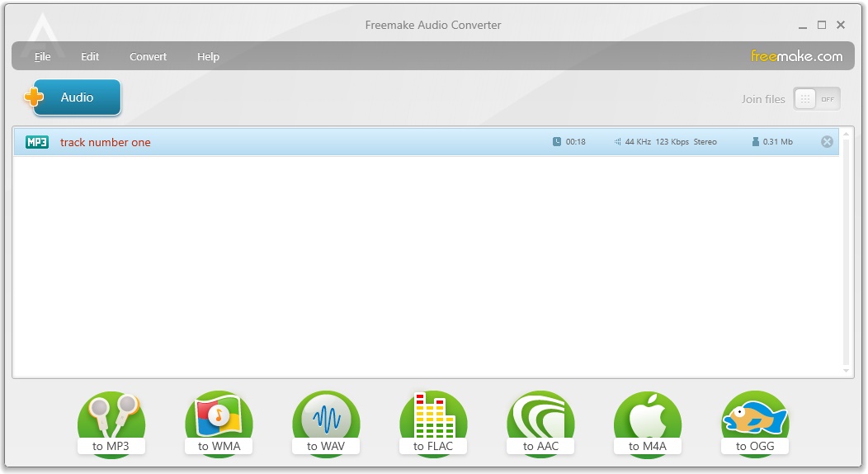Image resolution: width=868 pixels, height=474 pixels.
Task: Click the 44 KHz 123 Kbps Stereo info
Action: pos(671,142)
